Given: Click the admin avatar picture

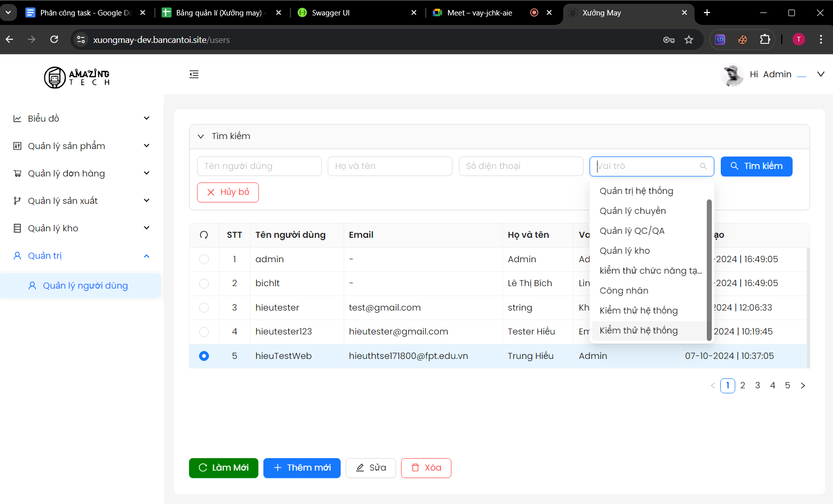Looking at the screenshot, I should [x=732, y=75].
